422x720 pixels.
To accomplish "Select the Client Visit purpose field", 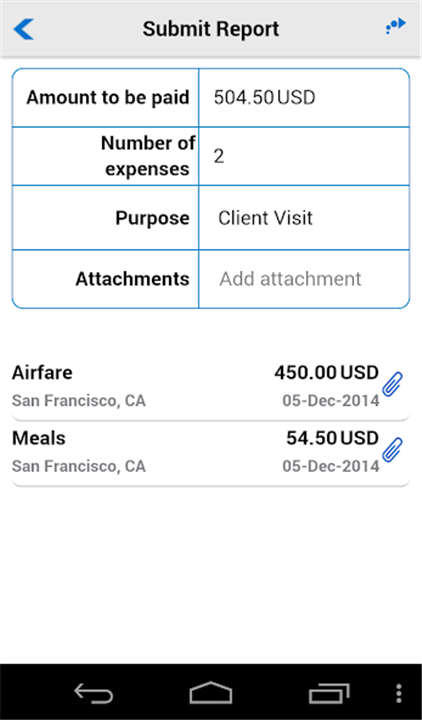I will pos(304,218).
